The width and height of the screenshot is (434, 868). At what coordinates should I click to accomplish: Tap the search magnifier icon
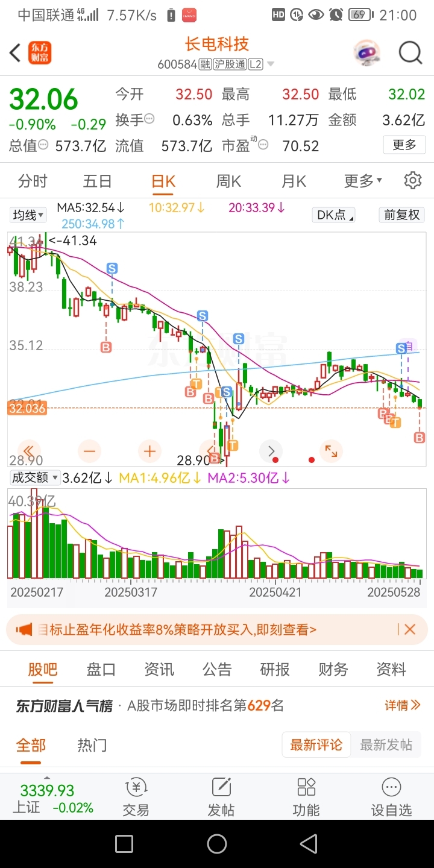(x=410, y=53)
